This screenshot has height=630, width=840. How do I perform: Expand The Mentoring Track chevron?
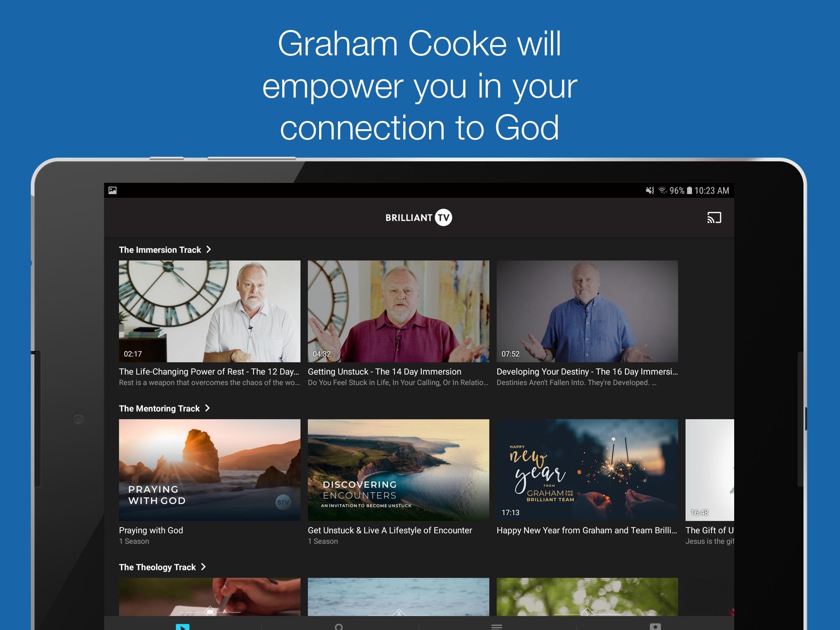pyautogui.click(x=207, y=408)
